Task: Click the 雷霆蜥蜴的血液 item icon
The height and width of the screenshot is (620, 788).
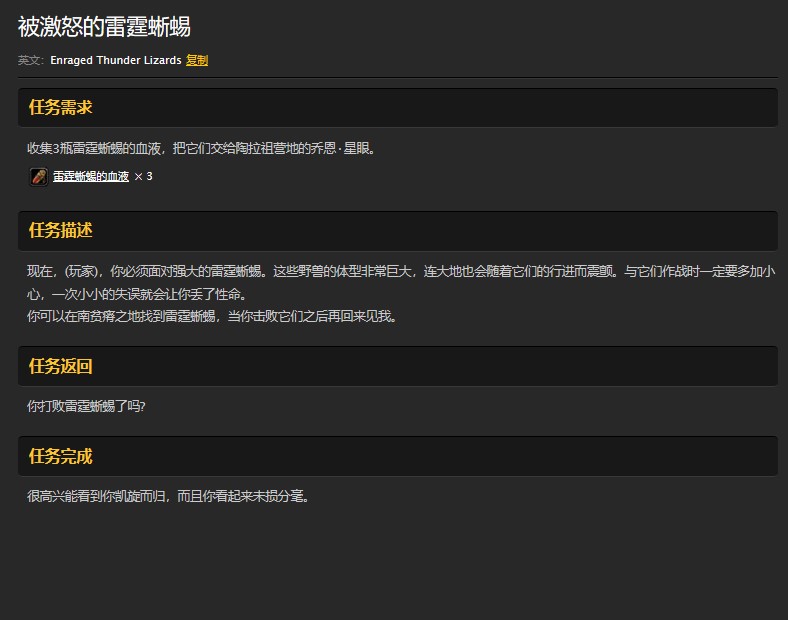Action: (x=38, y=177)
